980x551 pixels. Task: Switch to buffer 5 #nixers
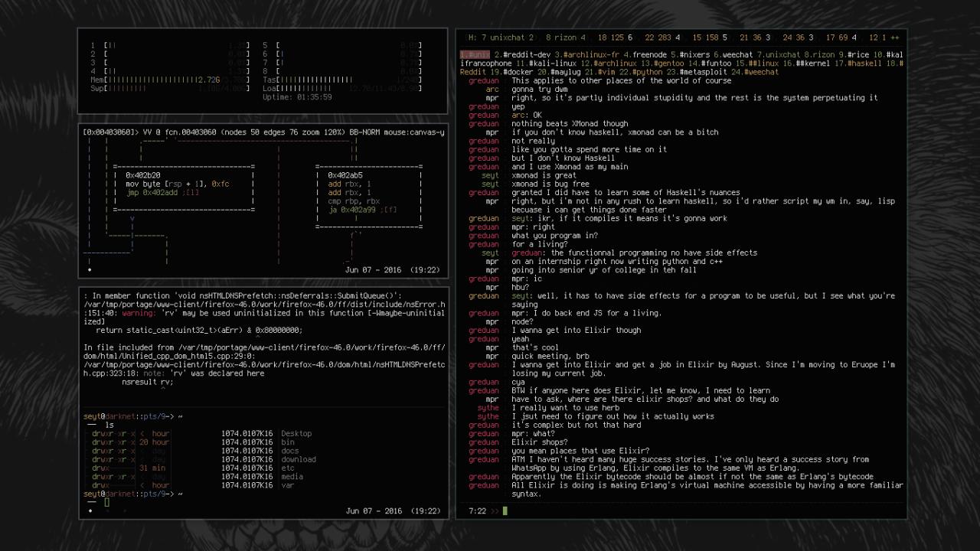pos(692,55)
